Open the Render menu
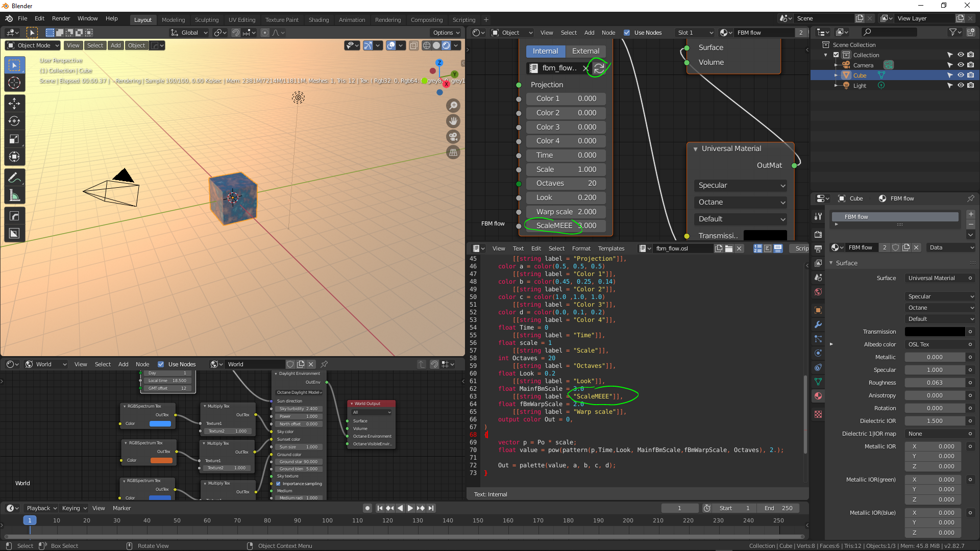980x551 pixels. (61, 18)
